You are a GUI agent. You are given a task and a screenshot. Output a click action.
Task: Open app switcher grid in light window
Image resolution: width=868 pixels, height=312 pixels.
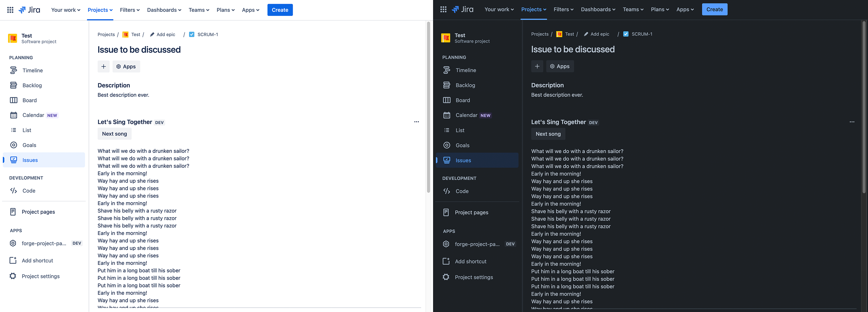pyautogui.click(x=11, y=10)
